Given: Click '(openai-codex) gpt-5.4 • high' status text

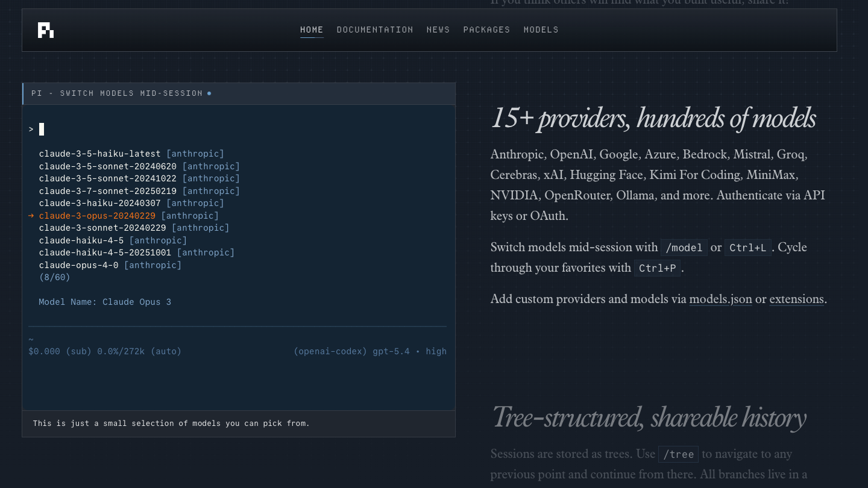Looking at the screenshot, I should click(370, 351).
